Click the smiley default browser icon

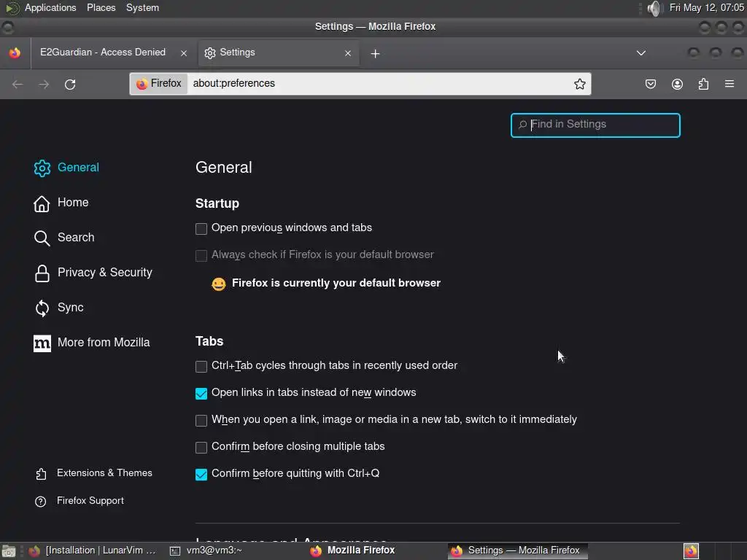tap(219, 284)
